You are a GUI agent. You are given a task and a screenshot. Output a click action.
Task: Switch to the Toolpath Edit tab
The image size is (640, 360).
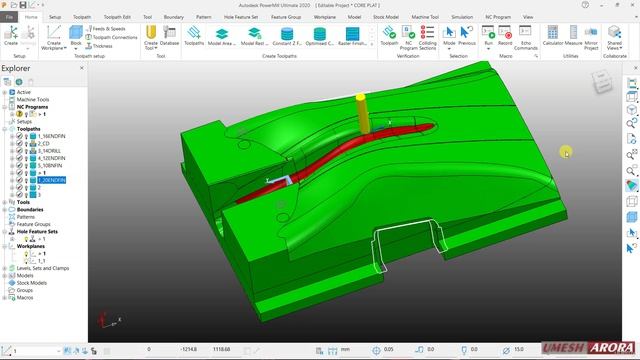(x=117, y=17)
